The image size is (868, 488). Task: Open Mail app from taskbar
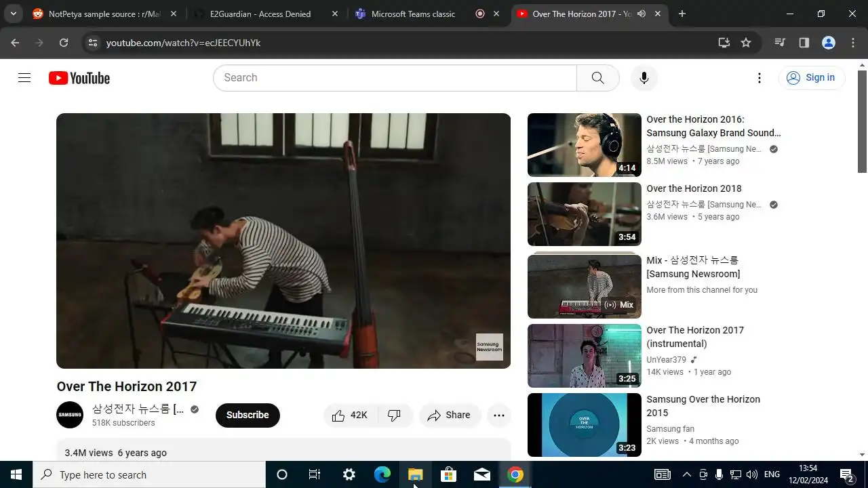coord(482,474)
